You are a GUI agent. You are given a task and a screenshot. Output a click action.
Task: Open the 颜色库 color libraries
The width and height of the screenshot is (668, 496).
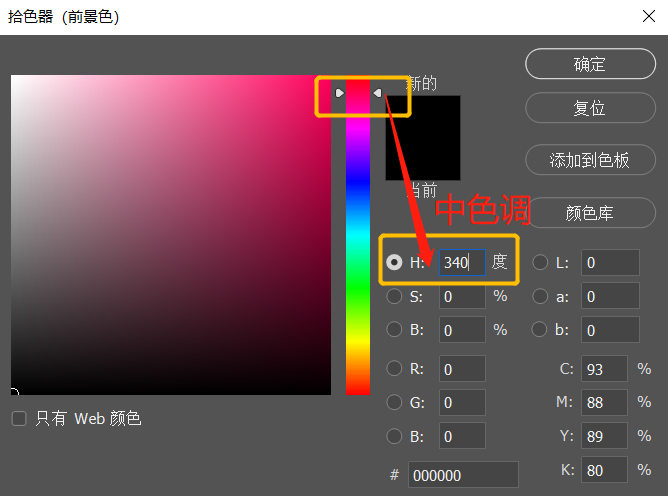[x=590, y=213]
